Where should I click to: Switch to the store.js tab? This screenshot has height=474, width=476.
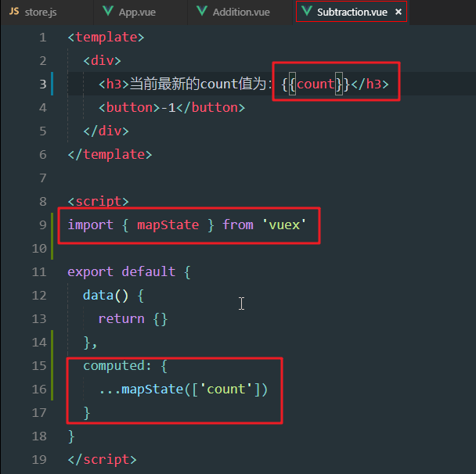pos(41,12)
